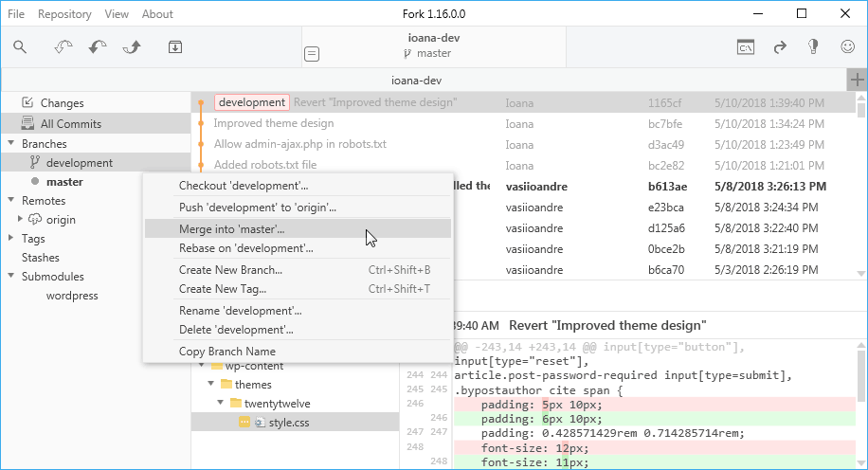Image resolution: width=868 pixels, height=470 pixels.
Task: Click the twentytwelve folder icon
Action: (236, 403)
